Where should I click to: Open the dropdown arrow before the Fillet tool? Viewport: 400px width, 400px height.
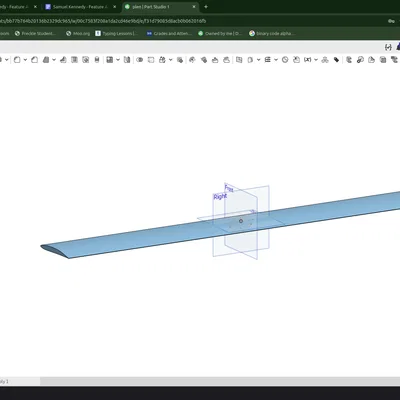pos(7,60)
